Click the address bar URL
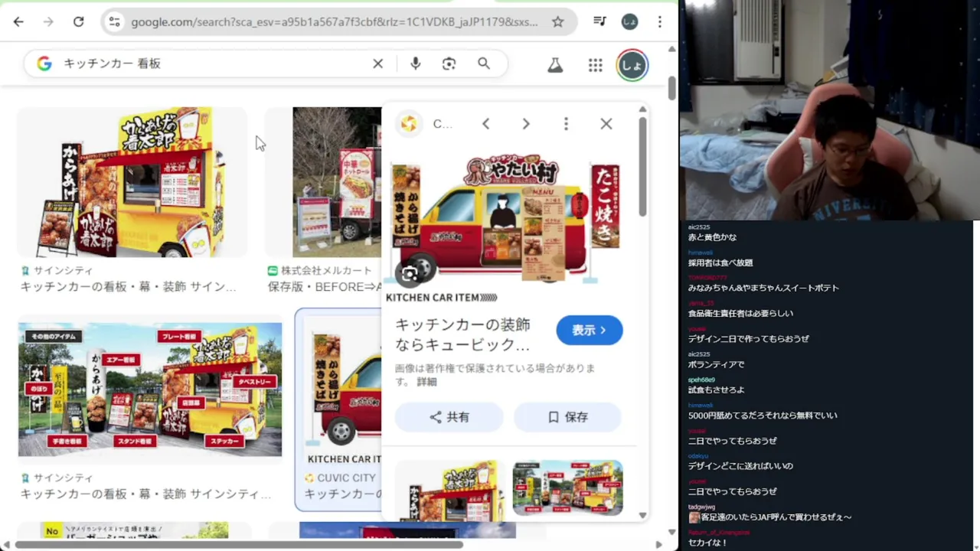The height and width of the screenshot is (551, 980). (x=334, y=22)
